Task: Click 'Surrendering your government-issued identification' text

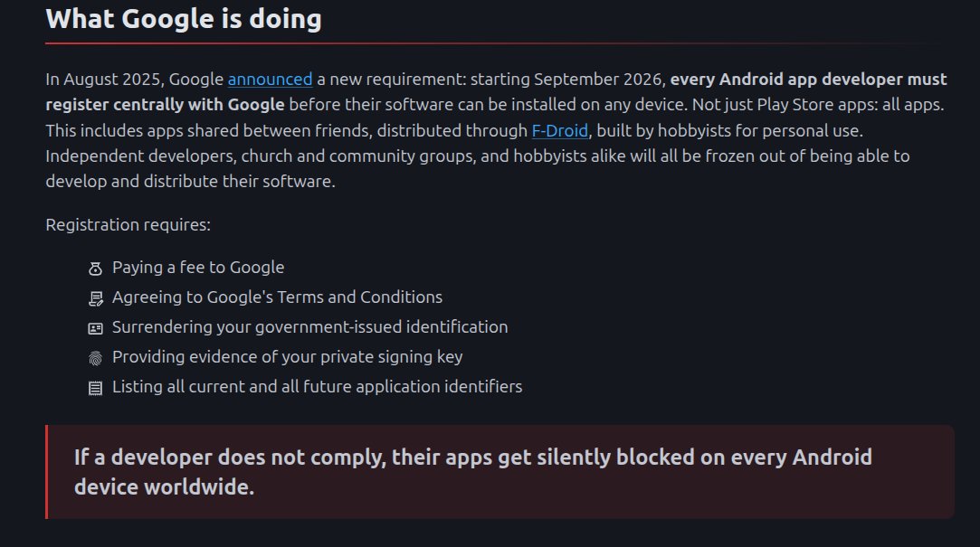Action: (x=310, y=327)
